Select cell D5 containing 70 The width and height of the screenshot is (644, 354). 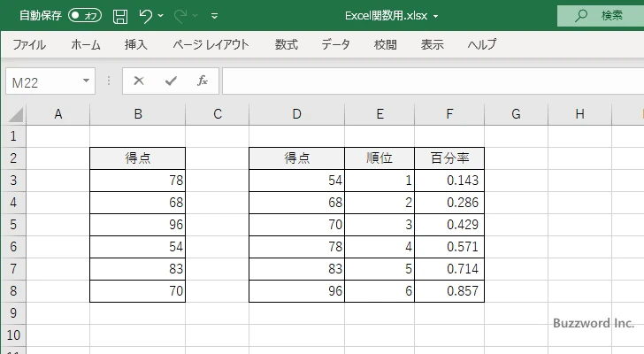(x=297, y=225)
